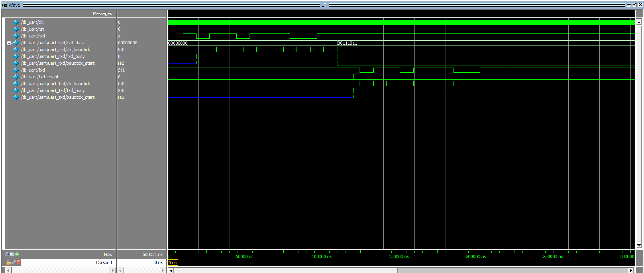Select signal /tb_uart/uart/uart_rxd/rxd_busy
The height and width of the screenshot is (273, 644).
(x=53, y=56)
